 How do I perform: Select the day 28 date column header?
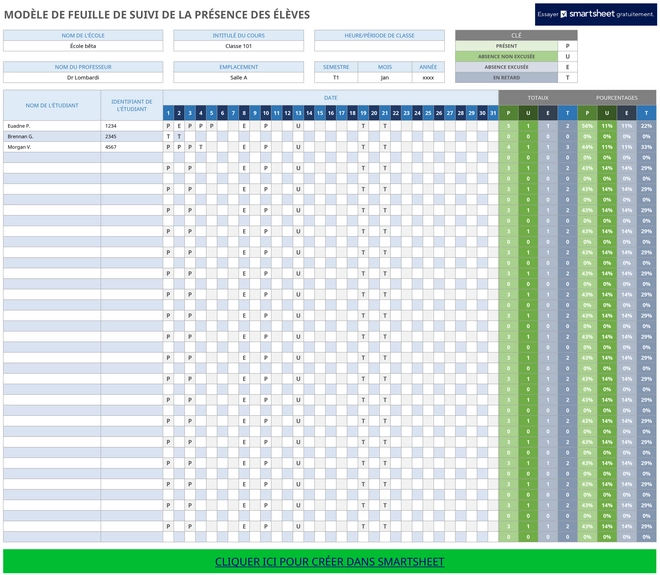pyautogui.click(x=460, y=113)
